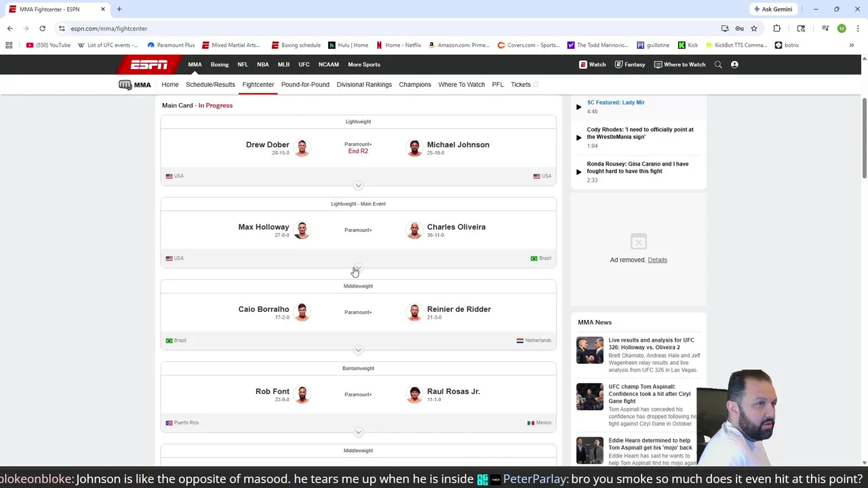Open the user profile icon in ESPN header
The width and height of the screenshot is (868, 488).
[734, 64]
